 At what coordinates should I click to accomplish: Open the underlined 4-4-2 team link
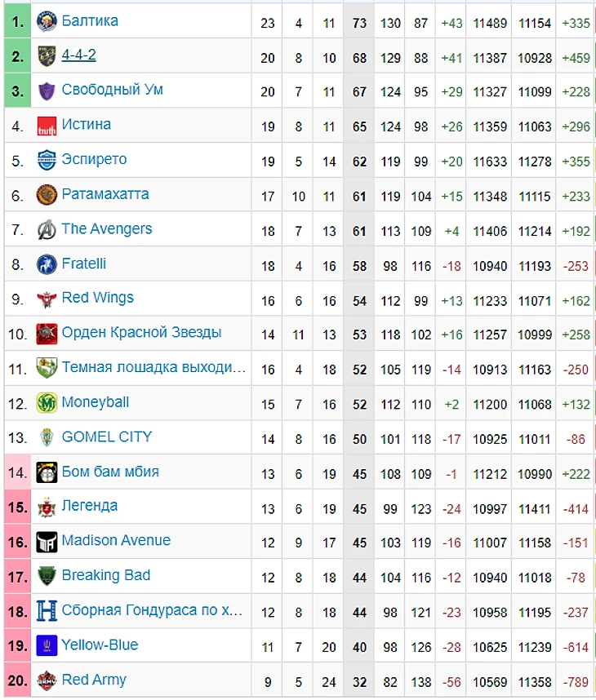[78, 55]
